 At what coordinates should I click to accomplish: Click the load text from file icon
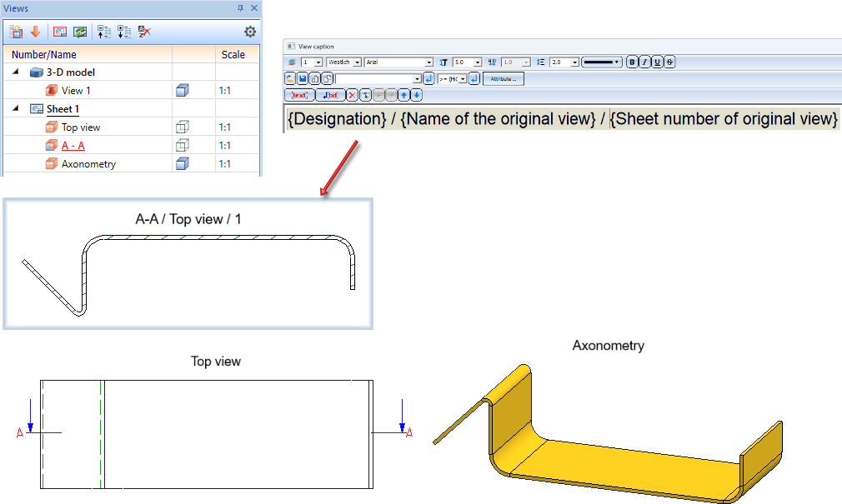point(290,79)
